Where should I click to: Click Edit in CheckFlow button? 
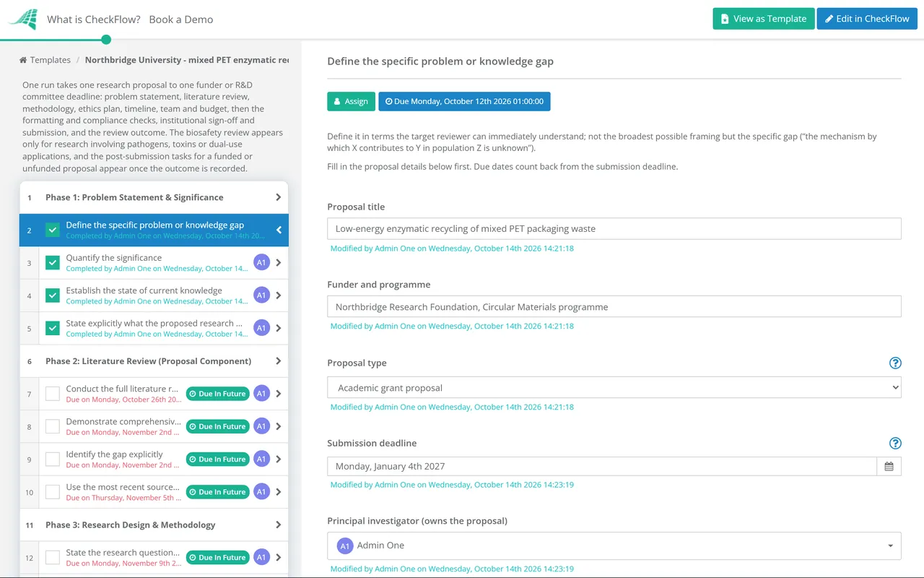867,19
